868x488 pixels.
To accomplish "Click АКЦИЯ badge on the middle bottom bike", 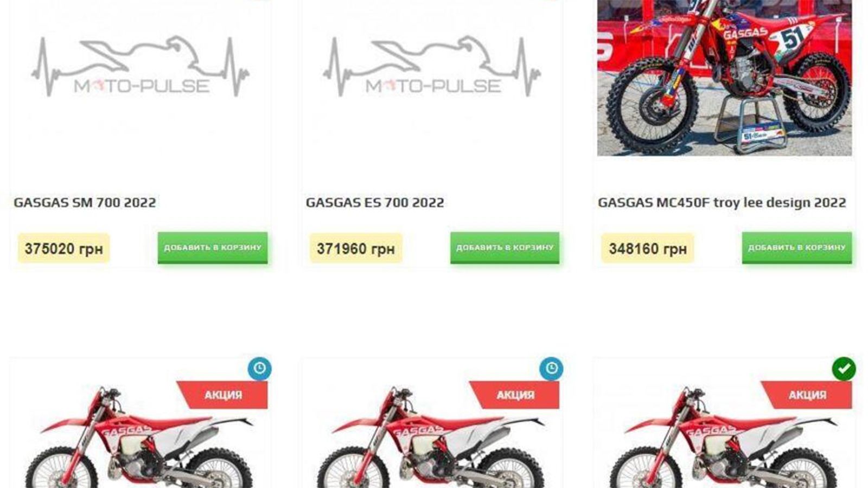I will click(514, 395).
